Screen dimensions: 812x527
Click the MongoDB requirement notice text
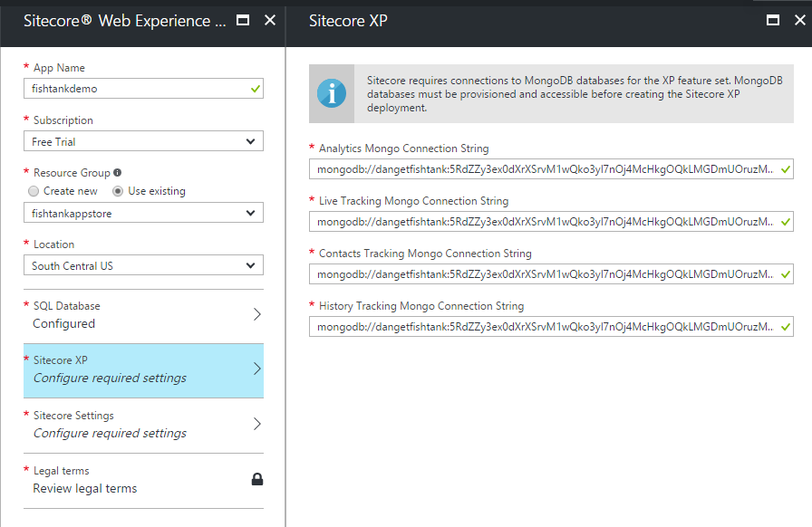tap(575, 94)
